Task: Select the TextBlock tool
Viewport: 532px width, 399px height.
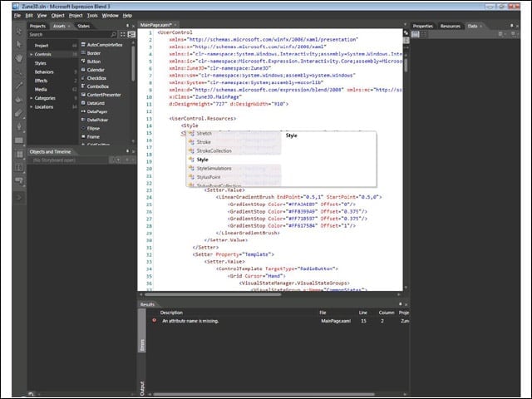Action: pos(19,167)
